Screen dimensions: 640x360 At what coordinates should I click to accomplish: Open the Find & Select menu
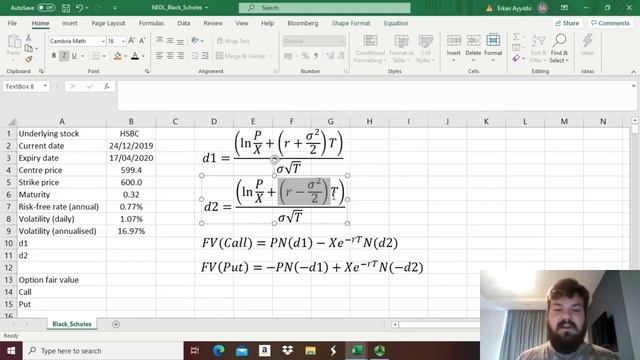tap(559, 49)
